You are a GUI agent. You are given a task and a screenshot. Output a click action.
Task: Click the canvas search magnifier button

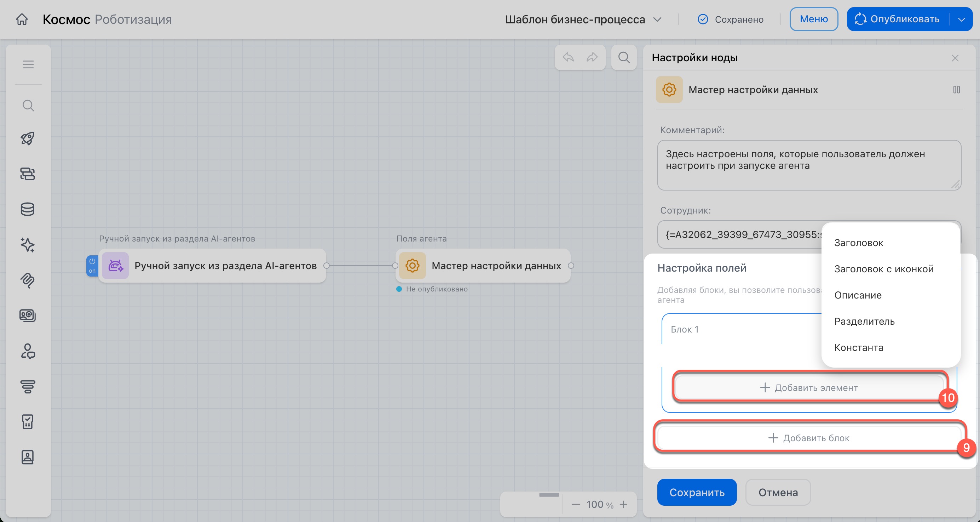point(624,57)
